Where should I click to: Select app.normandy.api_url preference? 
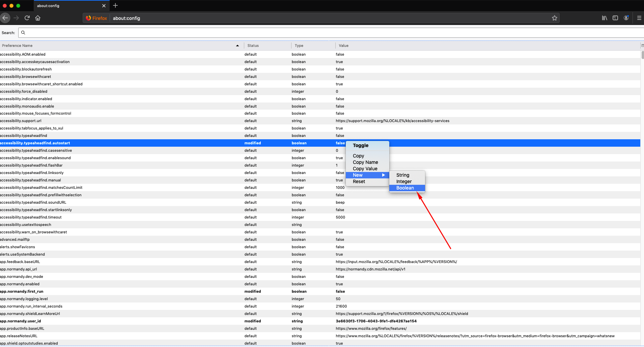(320, 269)
